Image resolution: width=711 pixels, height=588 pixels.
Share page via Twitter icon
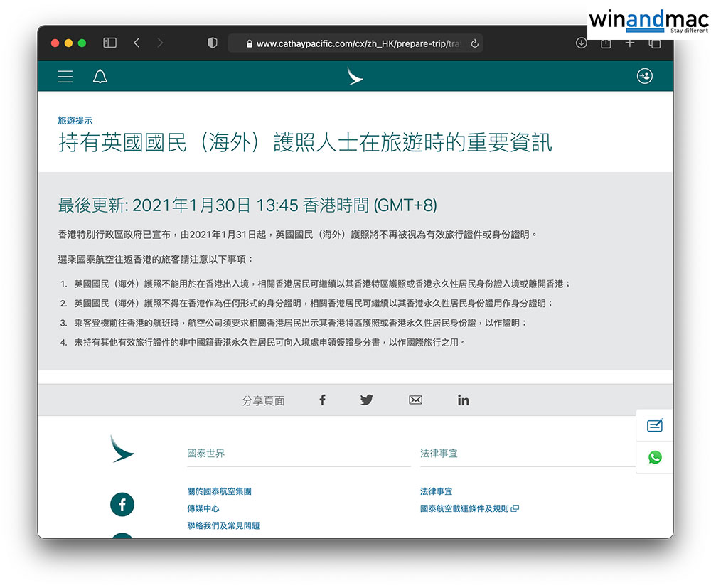pos(366,400)
